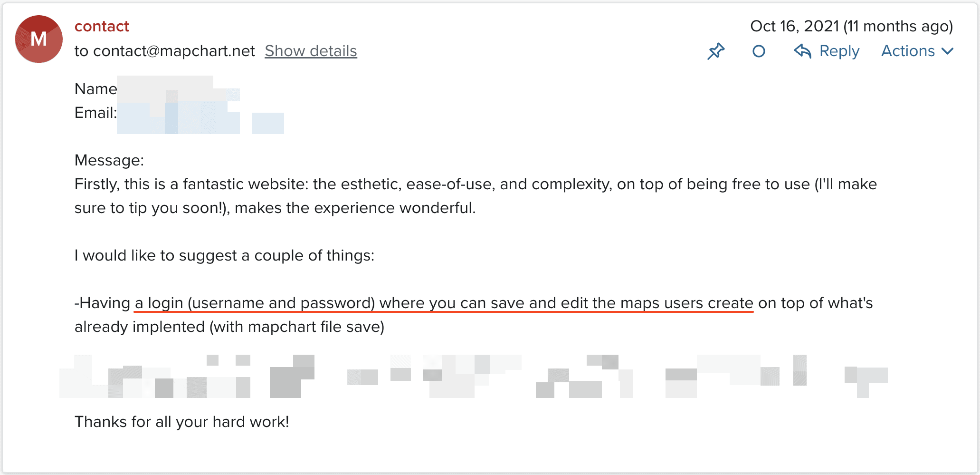Click the Thanks for all your hard work line
This screenshot has width=980, height=475.
point(182,422)
